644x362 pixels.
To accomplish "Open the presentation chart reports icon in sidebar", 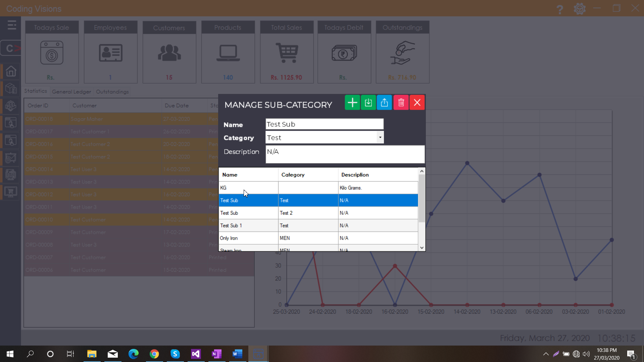I will click(x=11, y=157).
